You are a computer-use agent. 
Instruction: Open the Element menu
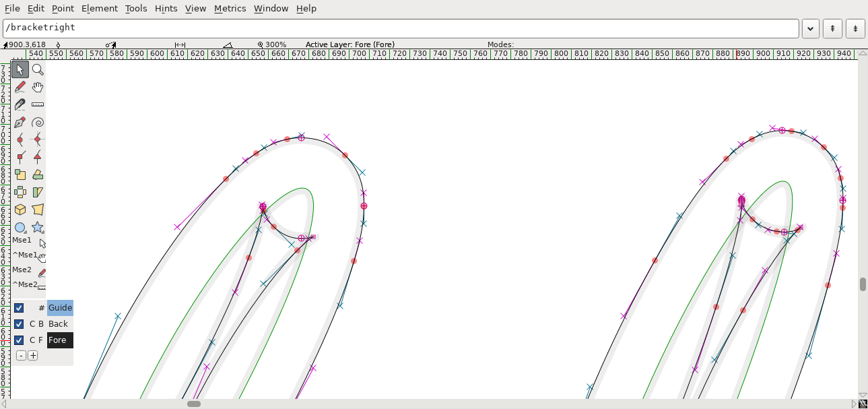[100, 8]
